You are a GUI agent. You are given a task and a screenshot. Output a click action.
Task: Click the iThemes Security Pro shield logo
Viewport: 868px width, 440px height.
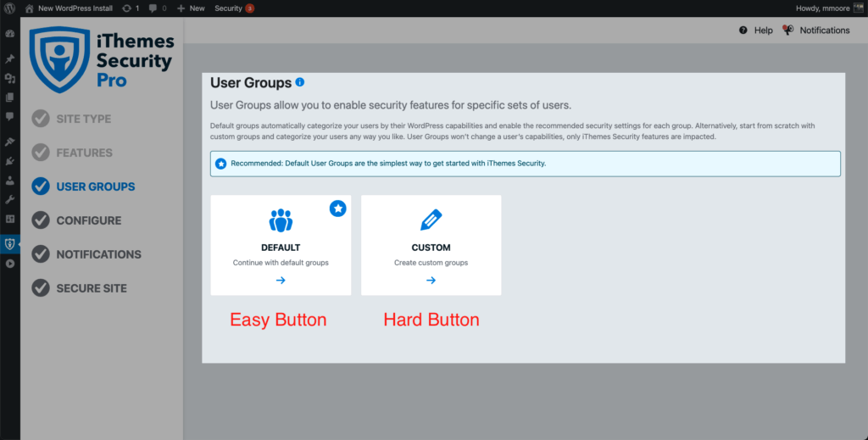(59, 59)
